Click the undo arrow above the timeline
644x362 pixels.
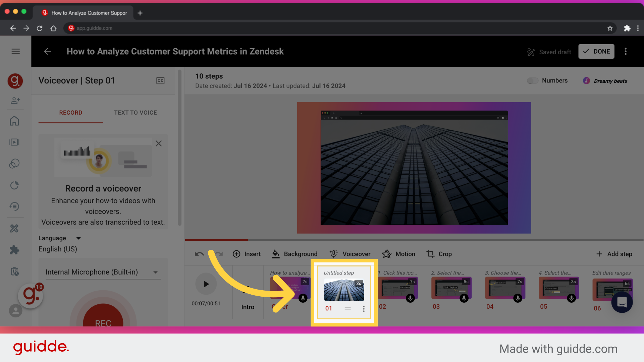pos(199,254)
